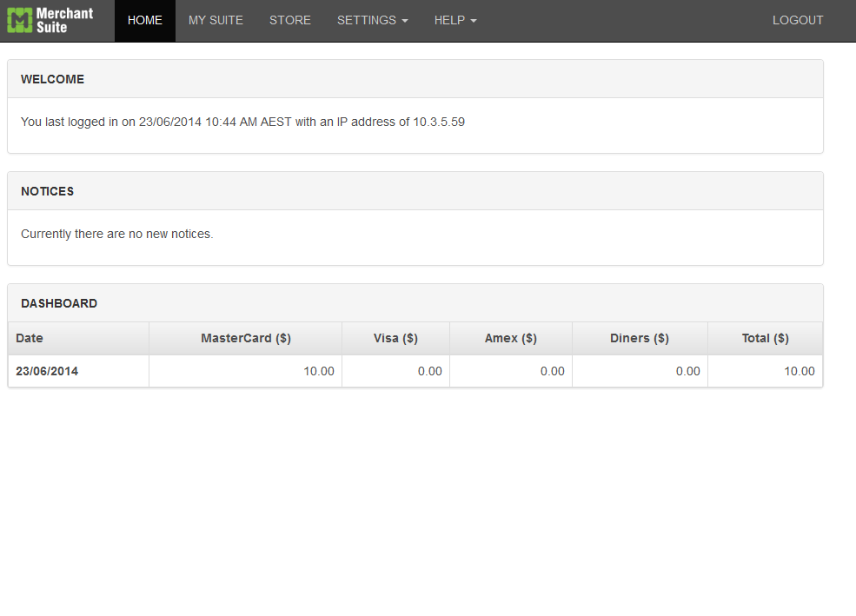Open the HOME tab
This screenshot has width=856, height=616.
pyautogui.click(x=144, y=20)
